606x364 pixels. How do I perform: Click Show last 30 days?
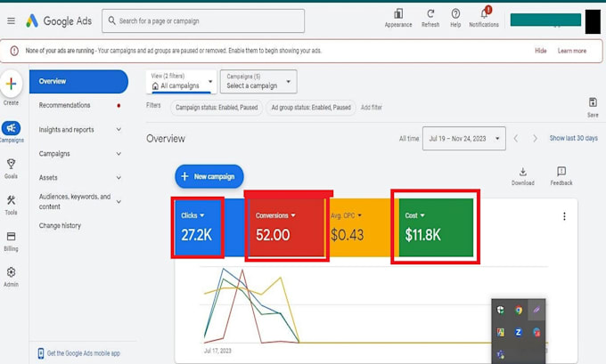(x=574, y=138)
